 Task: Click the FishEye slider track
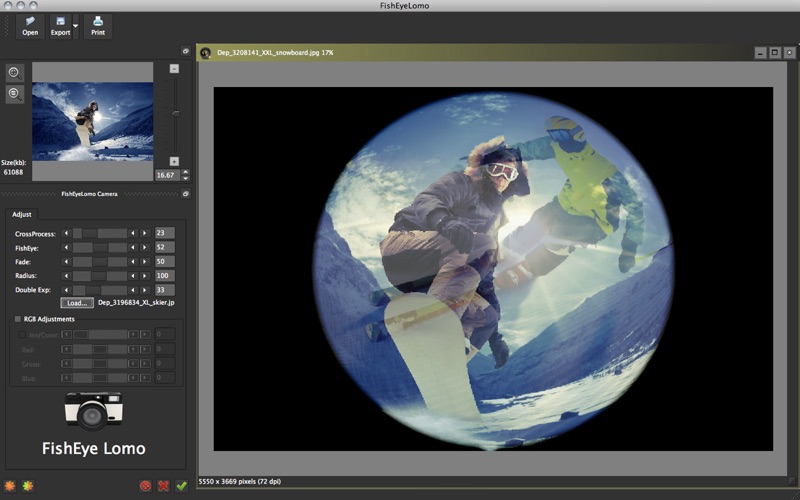click(x=100, y=247)
